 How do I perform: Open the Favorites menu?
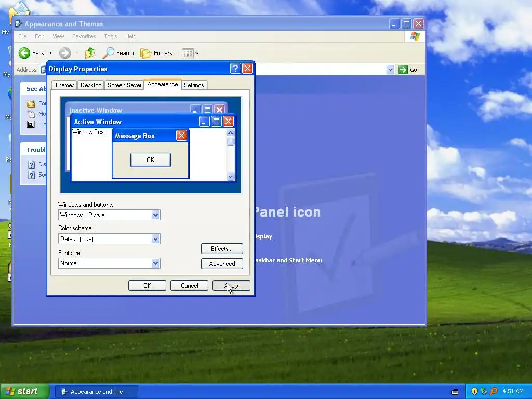coord(84,36)
